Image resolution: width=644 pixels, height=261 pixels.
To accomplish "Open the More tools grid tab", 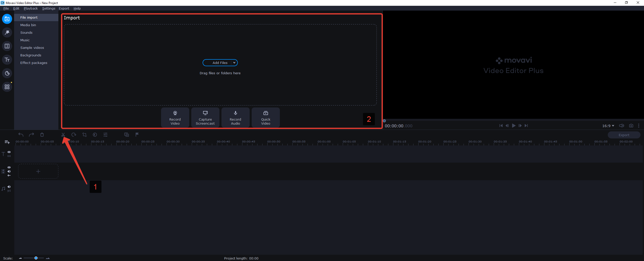I will point(7,87).
